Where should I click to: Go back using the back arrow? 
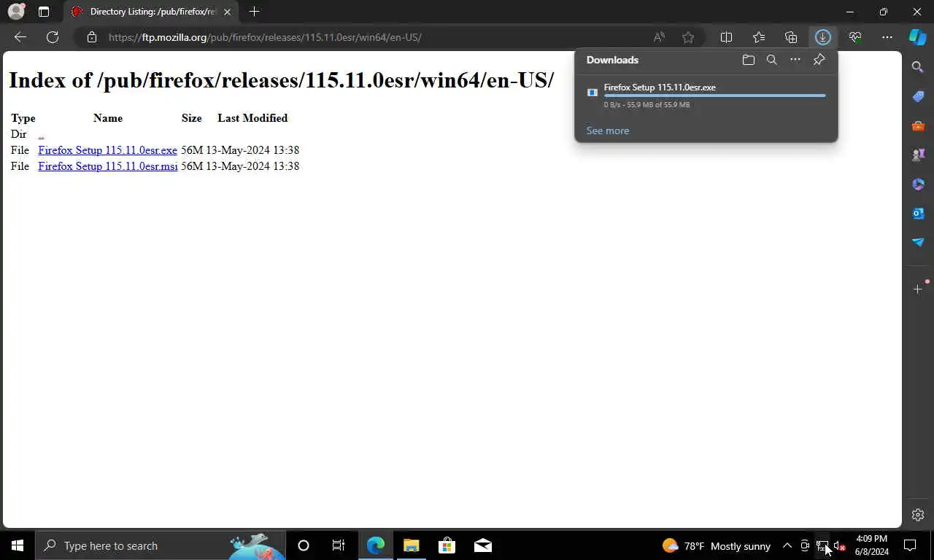point(20,37)
